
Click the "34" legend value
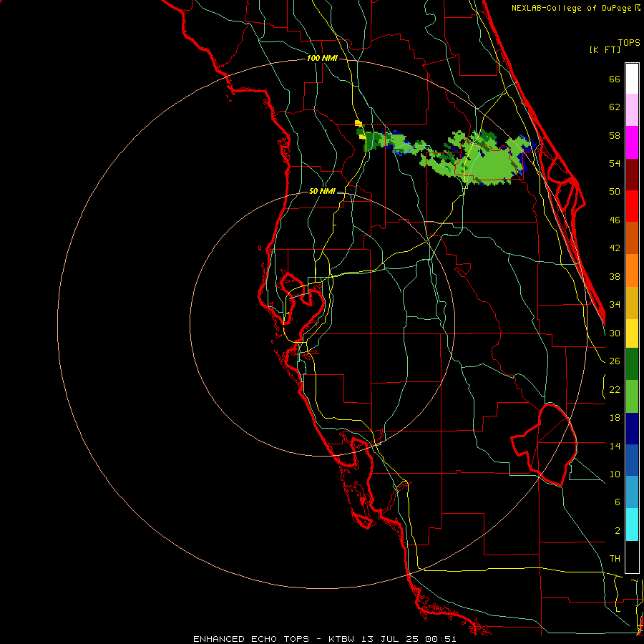click(615, 305)
